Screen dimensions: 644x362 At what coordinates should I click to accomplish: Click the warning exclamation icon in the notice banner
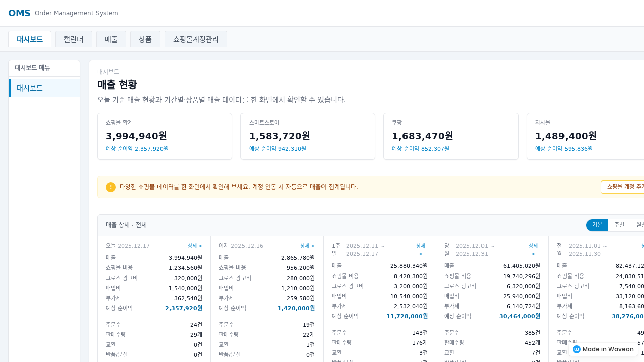point(110,187)
